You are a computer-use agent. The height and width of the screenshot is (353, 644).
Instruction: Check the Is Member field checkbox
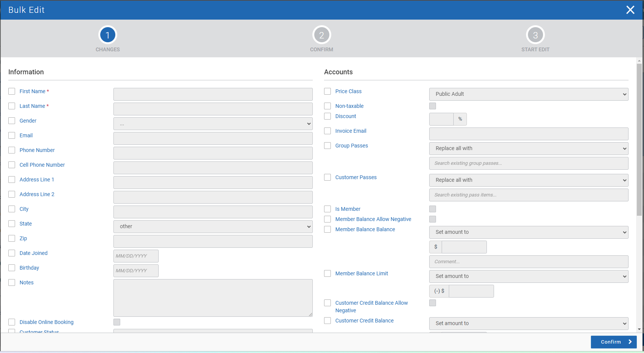327,209
